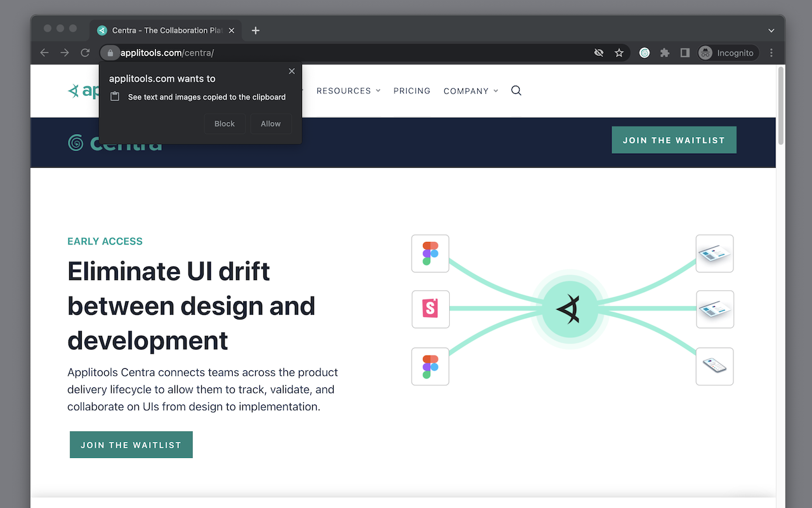Image resolution: width=812 pixels, height=508 pixels.
Task: Click the Applitools spiral extension icon
Action: click(x=644, y=53)
